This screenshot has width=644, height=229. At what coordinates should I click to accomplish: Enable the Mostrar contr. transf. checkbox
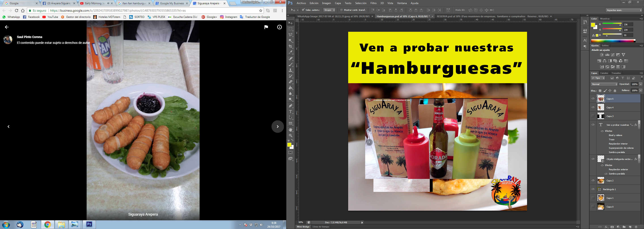coord(341,10)
